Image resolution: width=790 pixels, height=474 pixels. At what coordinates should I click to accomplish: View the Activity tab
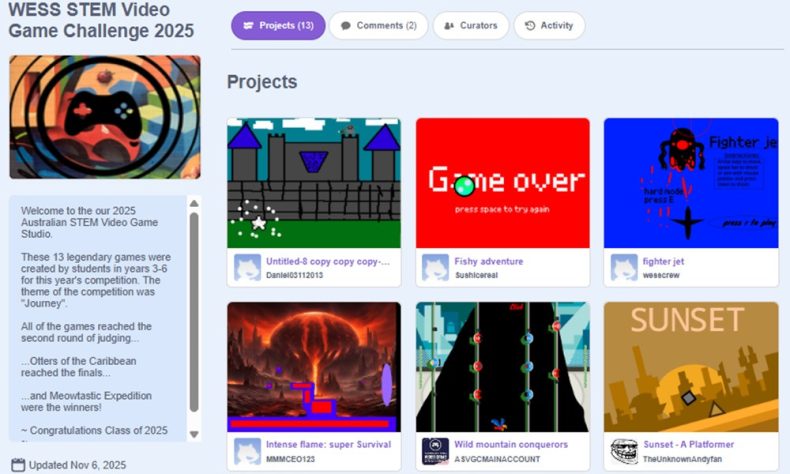pyautogui.click(x=549, y=26)
